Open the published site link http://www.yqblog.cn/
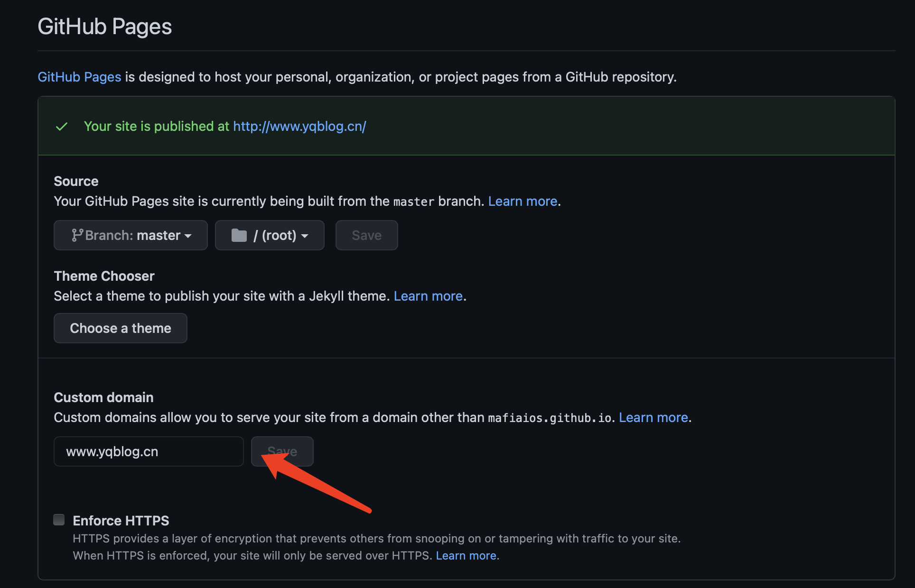This screenshot has height=588, width=915. pyautogui.click(x=299, y=126)
